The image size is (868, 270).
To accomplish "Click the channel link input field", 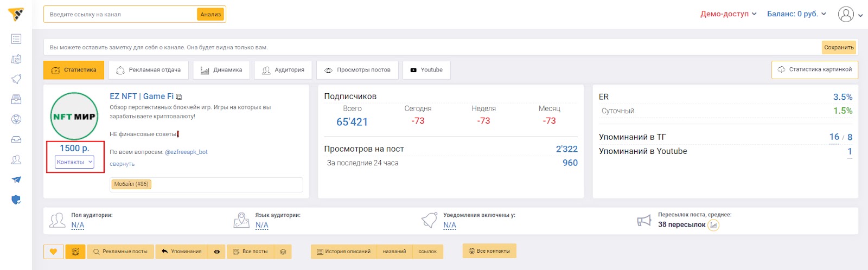I will [x=120, y=15].
